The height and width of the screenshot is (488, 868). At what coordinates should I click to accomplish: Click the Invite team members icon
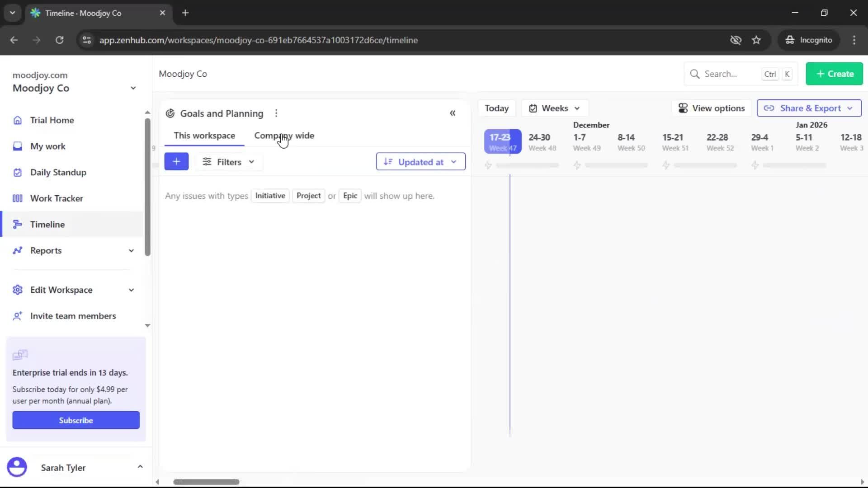pos(17,316)
